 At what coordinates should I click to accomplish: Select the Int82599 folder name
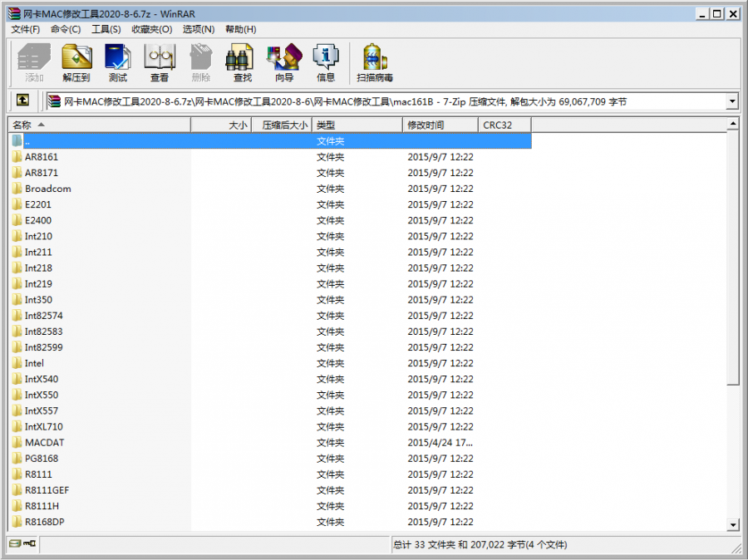click(x=44, y=347)
